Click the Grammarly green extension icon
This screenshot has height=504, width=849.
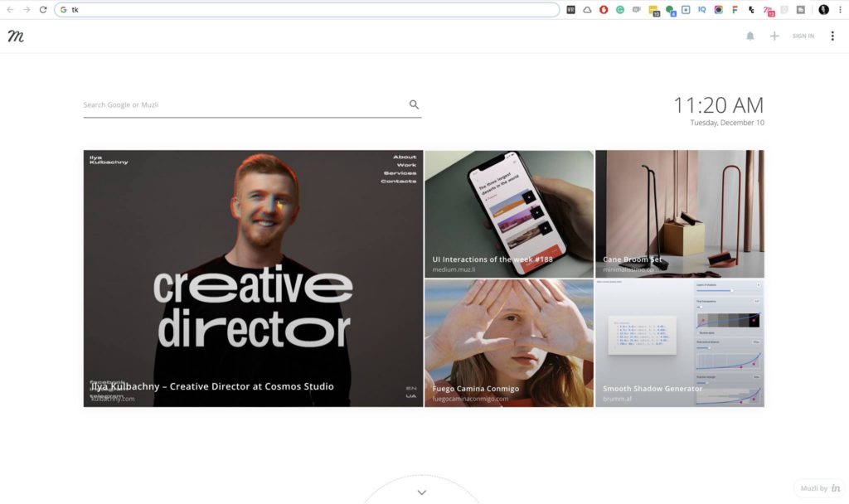[620, 10]
